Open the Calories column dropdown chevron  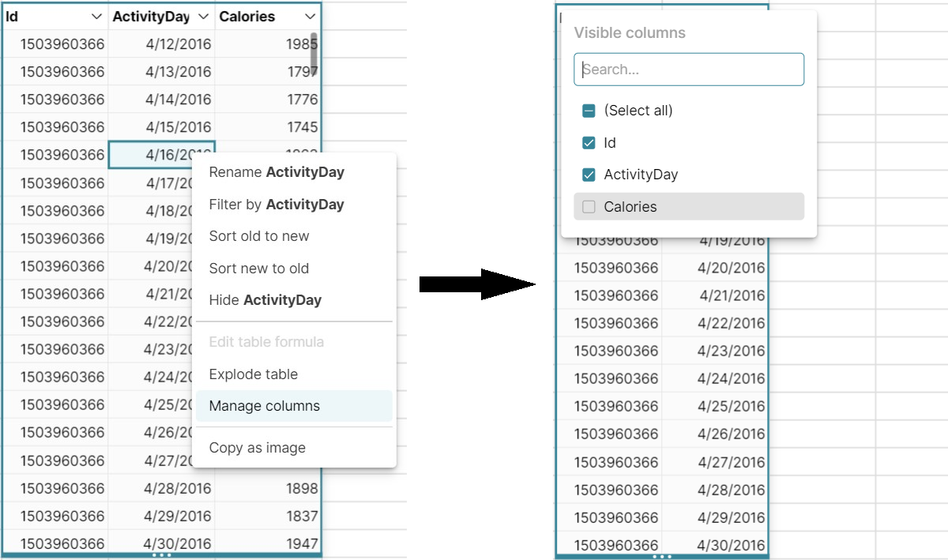coord(309,17)
